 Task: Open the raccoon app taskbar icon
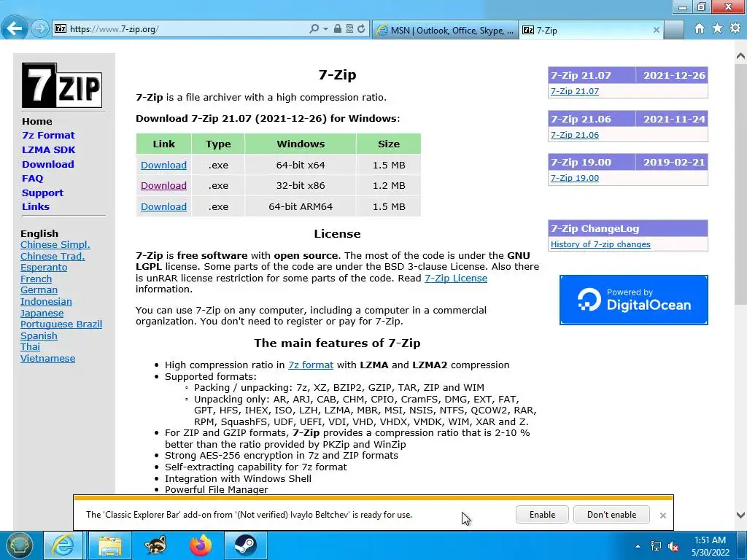tap(155, 545)
